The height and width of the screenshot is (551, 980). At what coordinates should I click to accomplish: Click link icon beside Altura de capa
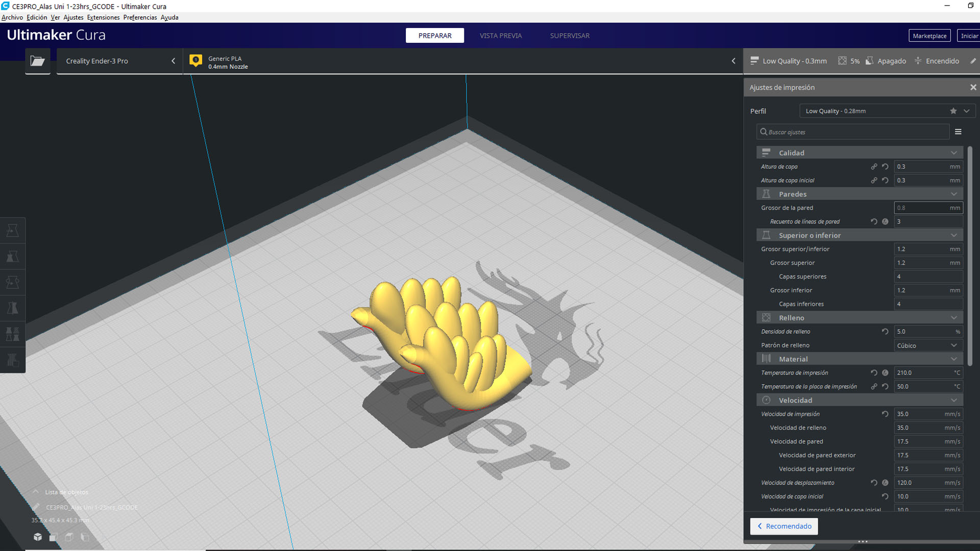tap(874, 167)
